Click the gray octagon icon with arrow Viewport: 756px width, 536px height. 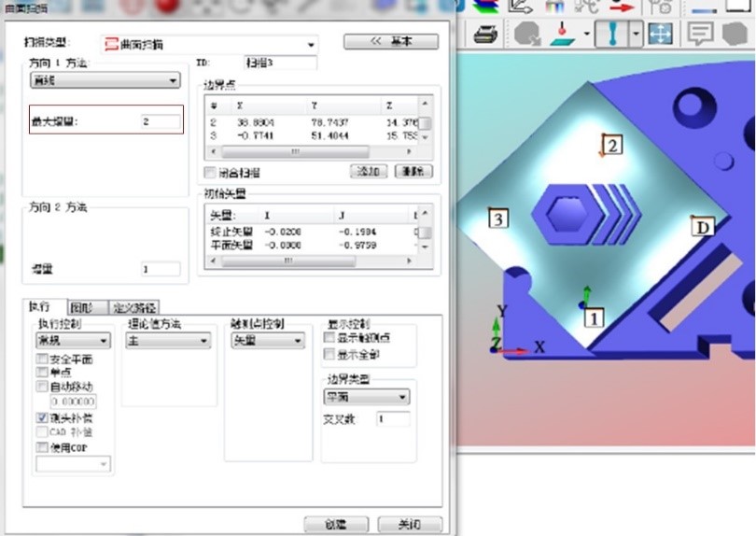[x=527, y=35]
